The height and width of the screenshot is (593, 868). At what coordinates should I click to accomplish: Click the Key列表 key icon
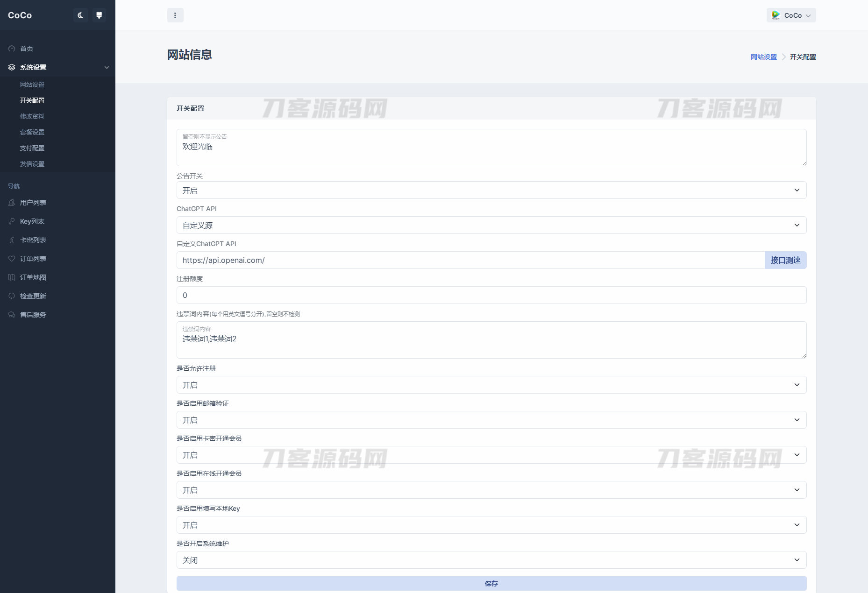12,221
